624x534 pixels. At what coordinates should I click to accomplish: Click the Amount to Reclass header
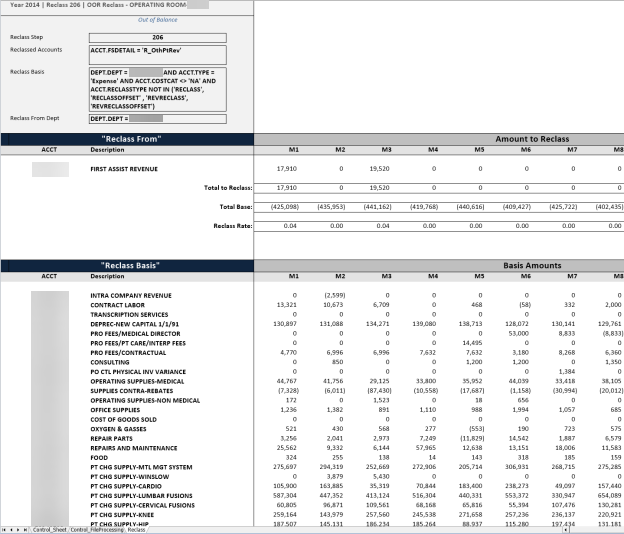pos(532,139)
